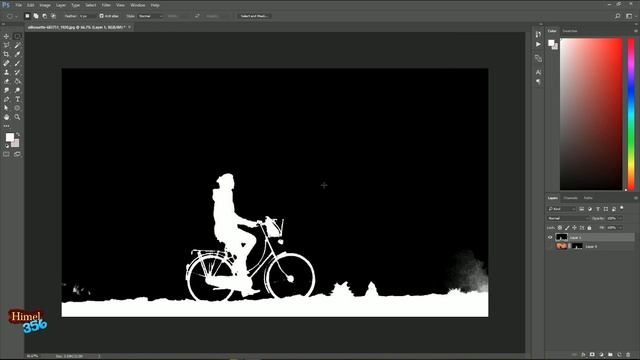Screen dimensions: 640x360
Task: Open the Image menu
Action: [x=45, y=5]
